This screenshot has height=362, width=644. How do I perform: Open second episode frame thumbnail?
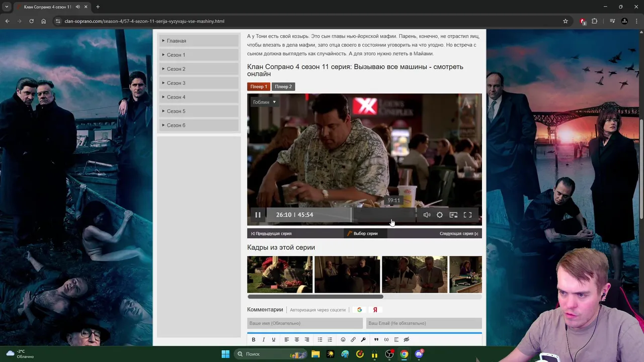347,275
